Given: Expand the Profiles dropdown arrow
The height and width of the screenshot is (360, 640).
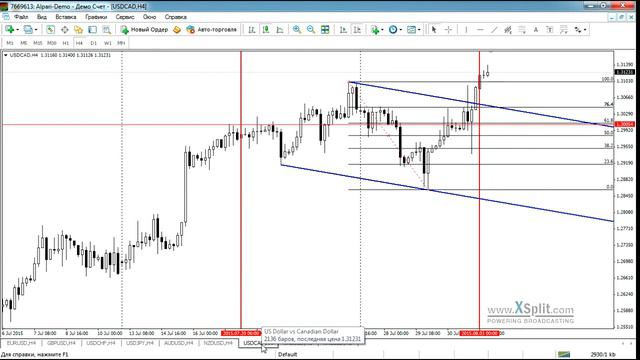Looking at the screenshot, I should [x=36, y=30].
